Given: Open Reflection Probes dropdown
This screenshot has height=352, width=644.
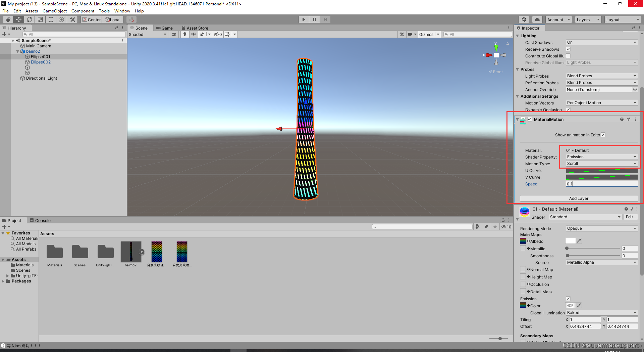Looking at the screenshot, I should coord(602,83).
